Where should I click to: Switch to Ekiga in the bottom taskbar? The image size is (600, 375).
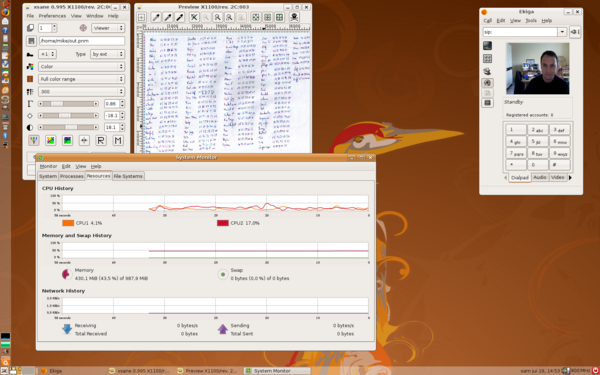72,371
